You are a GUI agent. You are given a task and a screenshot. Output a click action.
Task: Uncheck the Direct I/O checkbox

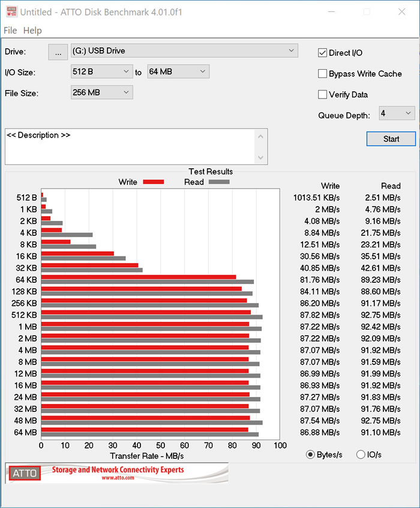pos(323,53)
